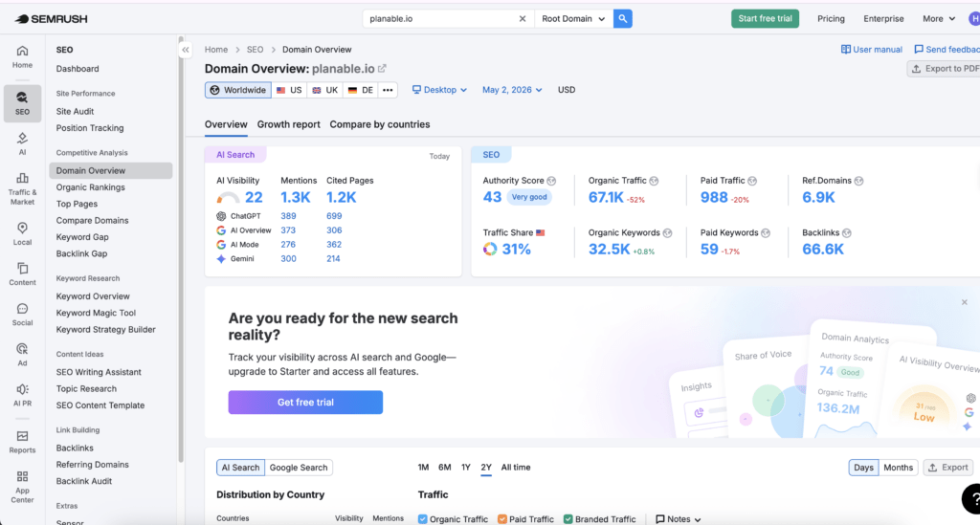Open the help question mark bubble
Screen dimensions: 980x525
coord(972,499)
